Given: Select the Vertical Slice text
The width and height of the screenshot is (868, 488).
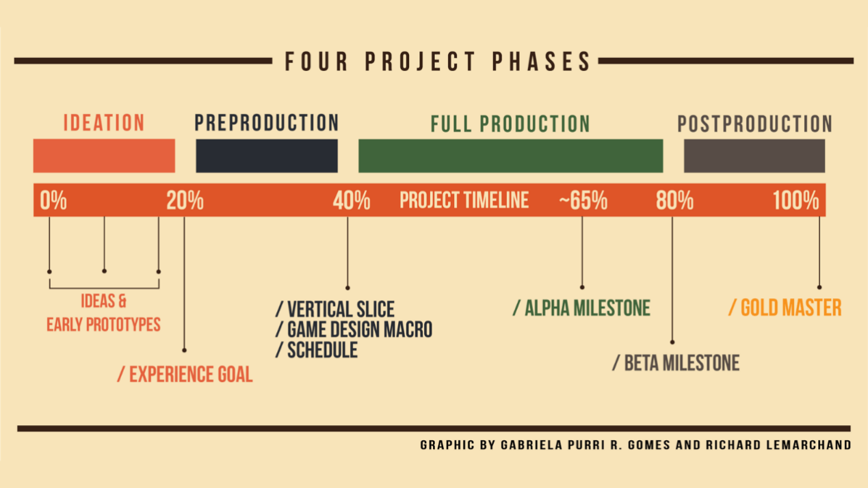Looking at the screenshot, I should [x=335, y=309].
